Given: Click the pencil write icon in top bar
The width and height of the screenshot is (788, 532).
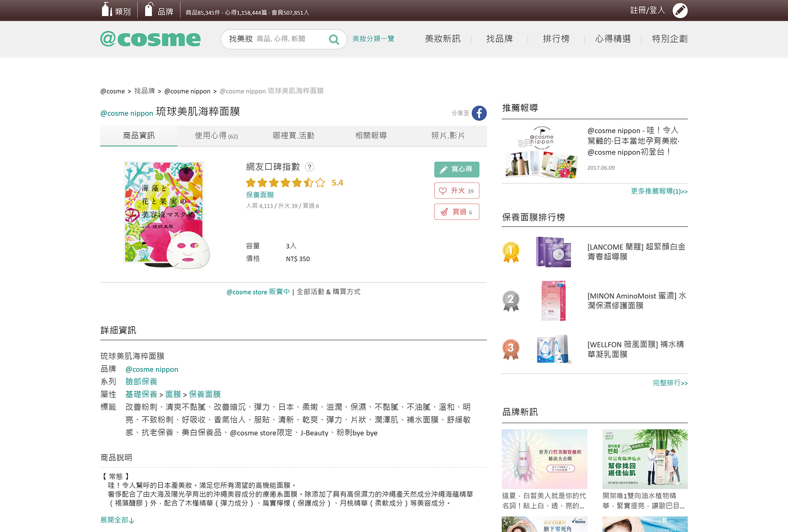Looking at the screenshot, I should pyautogui.click(x=680, y=11).
